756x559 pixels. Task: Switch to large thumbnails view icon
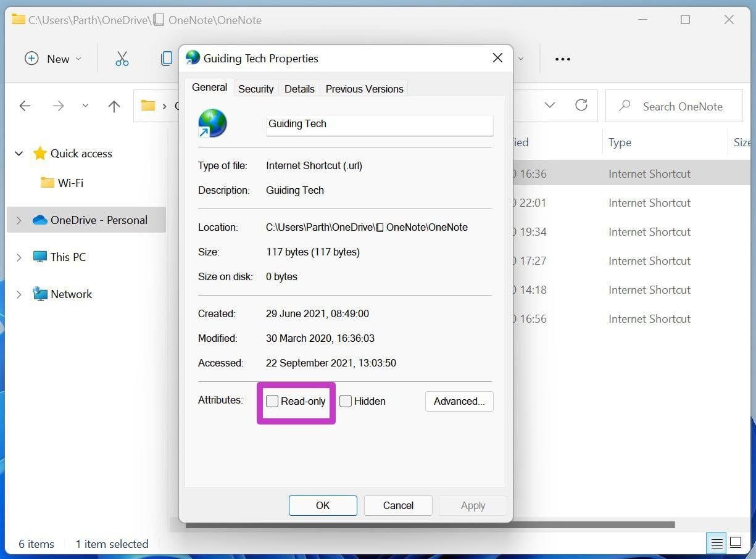pos(736,543)
